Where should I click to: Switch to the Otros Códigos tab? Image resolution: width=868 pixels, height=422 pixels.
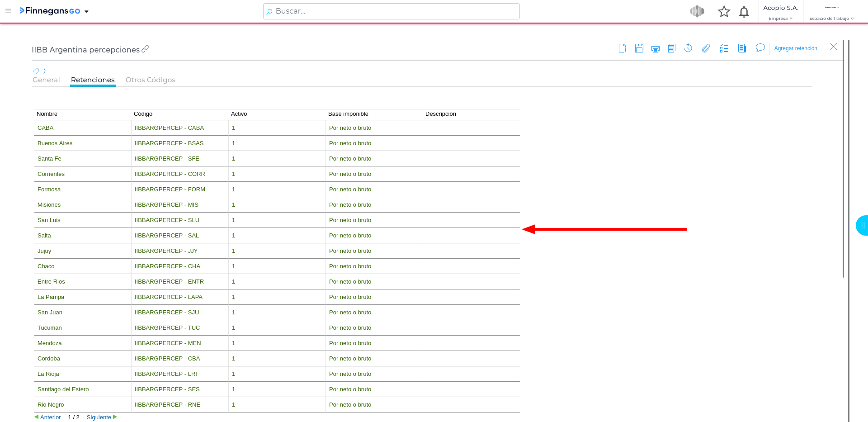[150, 80]
